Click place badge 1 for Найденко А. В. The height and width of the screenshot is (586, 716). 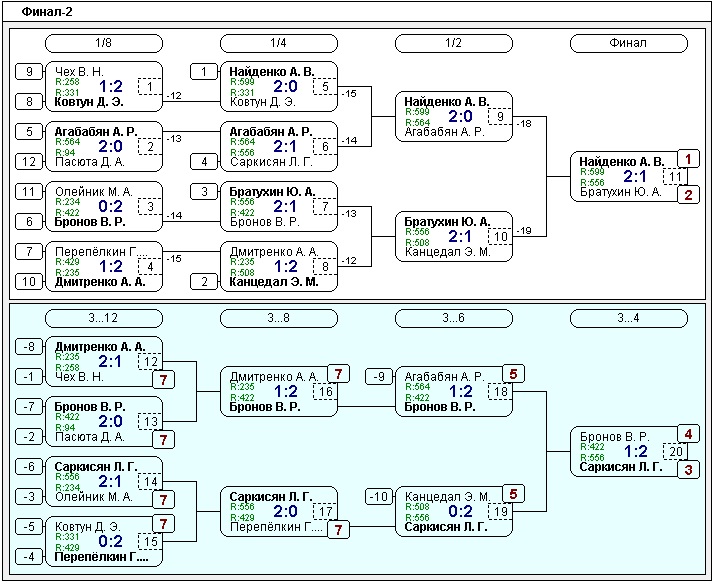[x=689, y=159]
